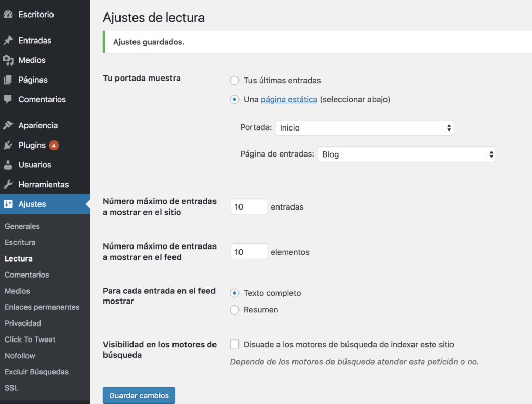Select the Ajustes menu label
Screen dimensions: 532x404
point(32,204)
